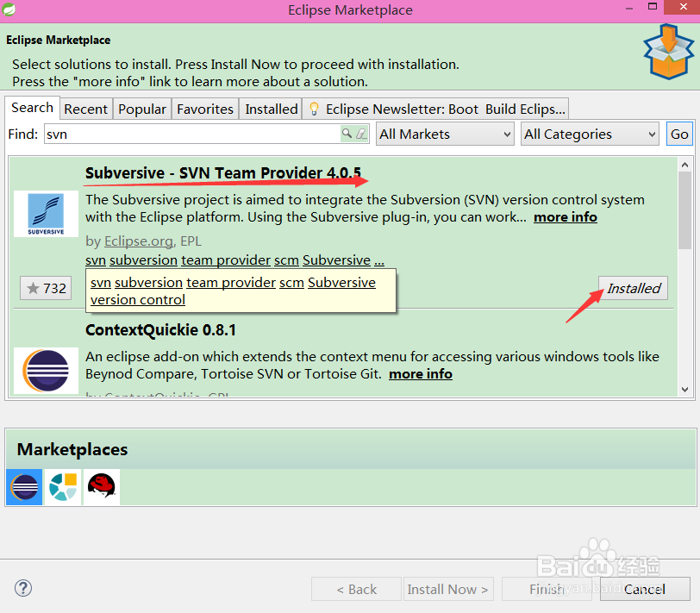Switch to the Favorites tab

pos(205,109)
